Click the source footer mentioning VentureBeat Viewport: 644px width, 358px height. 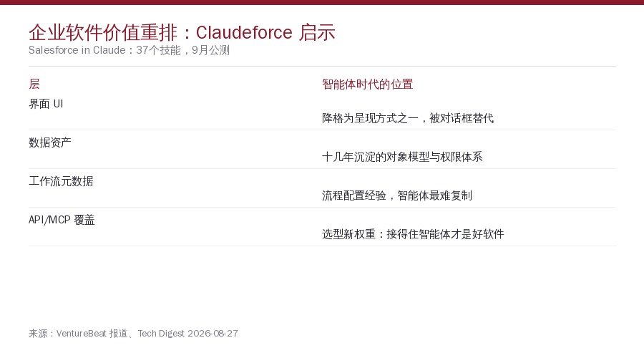tap(133, 334)
